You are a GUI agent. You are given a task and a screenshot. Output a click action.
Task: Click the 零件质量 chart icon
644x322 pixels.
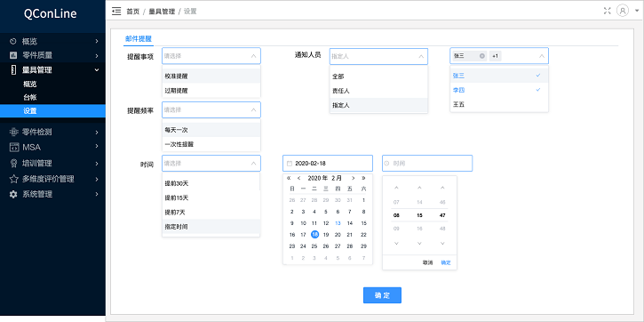point(13,55)
